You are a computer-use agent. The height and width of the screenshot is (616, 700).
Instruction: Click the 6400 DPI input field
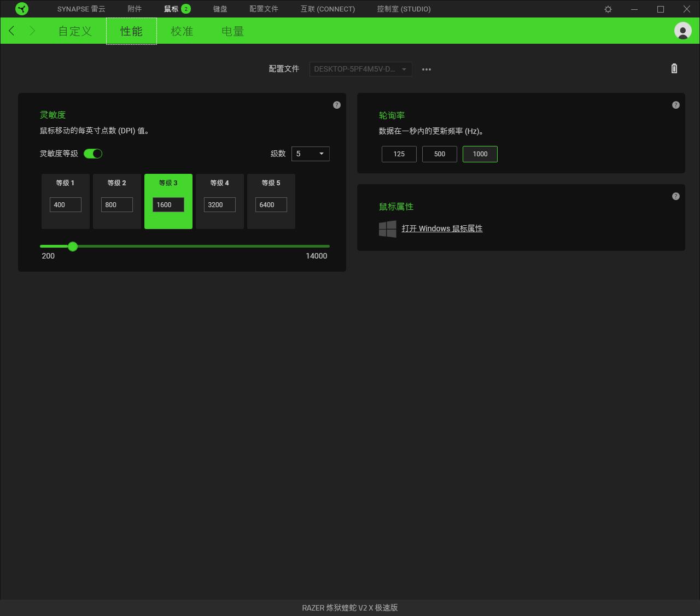coord(271,204)
